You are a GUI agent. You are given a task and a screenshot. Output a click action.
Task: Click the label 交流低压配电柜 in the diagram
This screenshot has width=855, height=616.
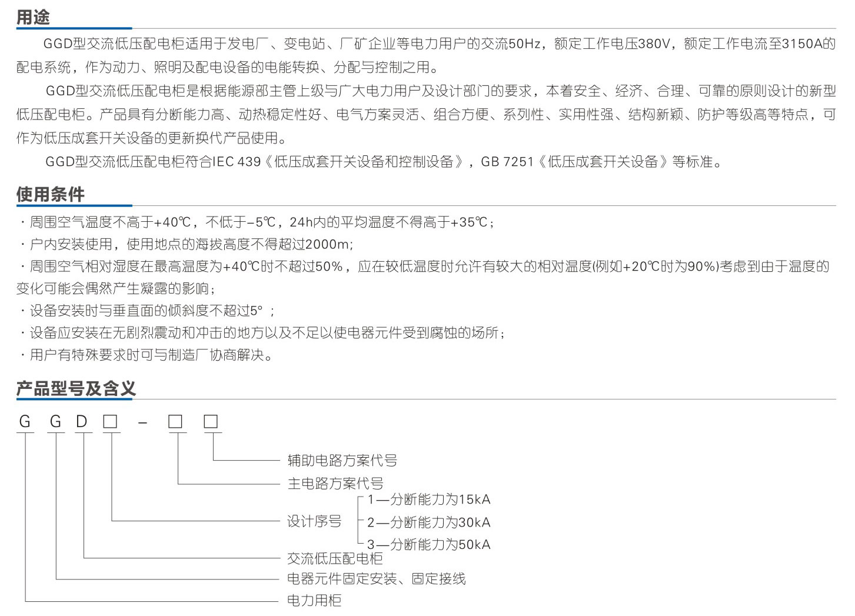(335, 558)
